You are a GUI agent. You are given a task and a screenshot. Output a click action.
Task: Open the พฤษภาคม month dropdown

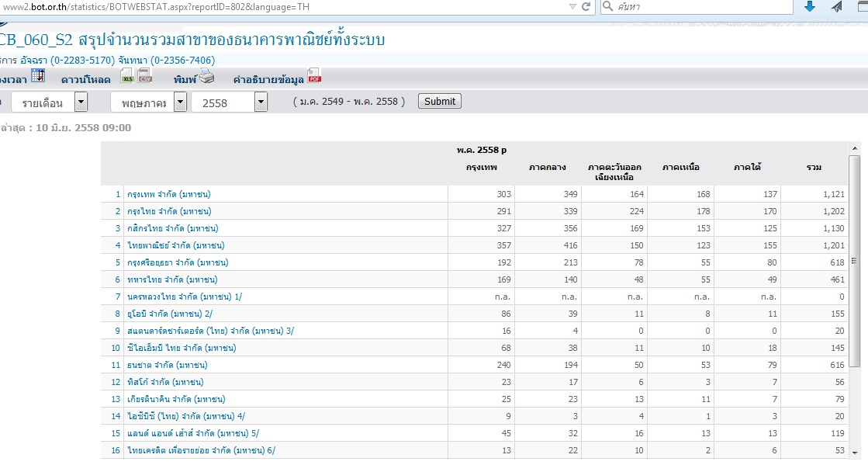click(x=148, y=102)
